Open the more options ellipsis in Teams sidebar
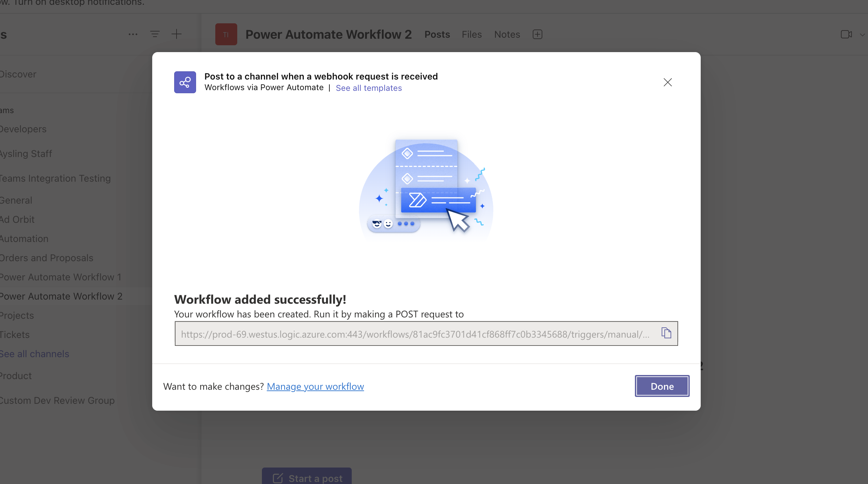Image resolution: width=868 pixels, height=484 pixels. pyautogui.click(x=133, y=34)
